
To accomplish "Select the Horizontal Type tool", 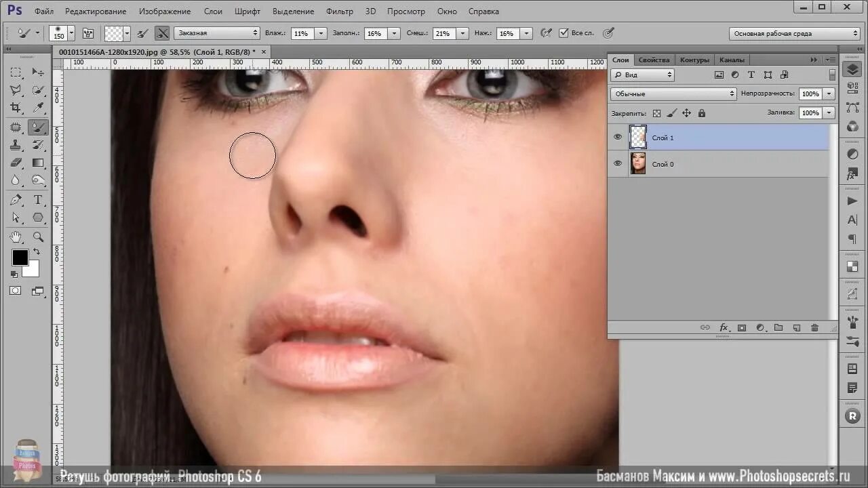I will click(x=38, y=200).
